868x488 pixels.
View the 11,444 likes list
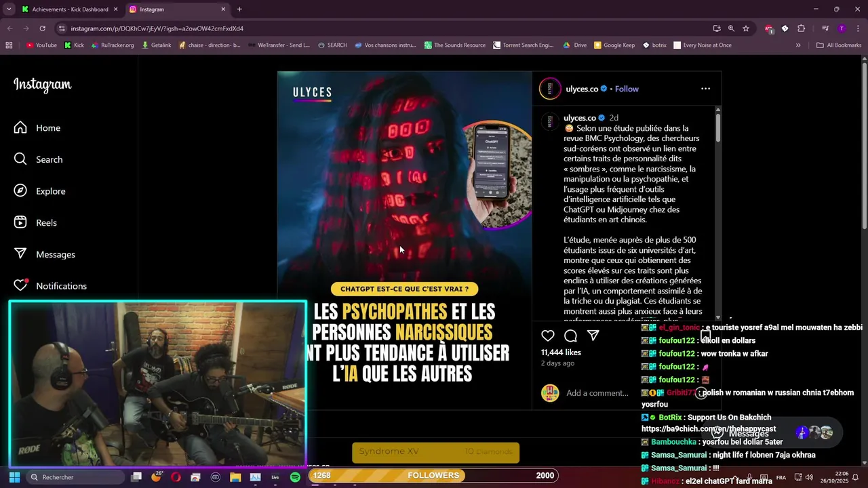561,352
